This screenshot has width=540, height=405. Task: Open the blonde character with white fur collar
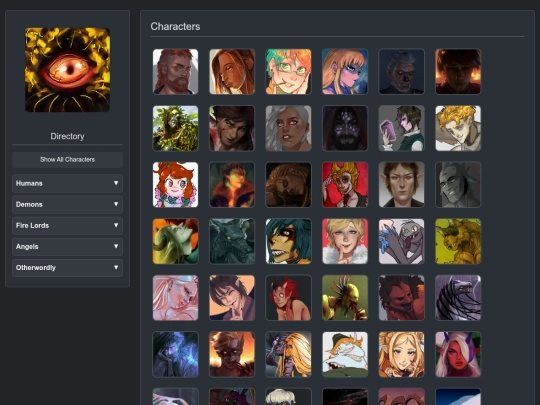[x=345, y=241]
